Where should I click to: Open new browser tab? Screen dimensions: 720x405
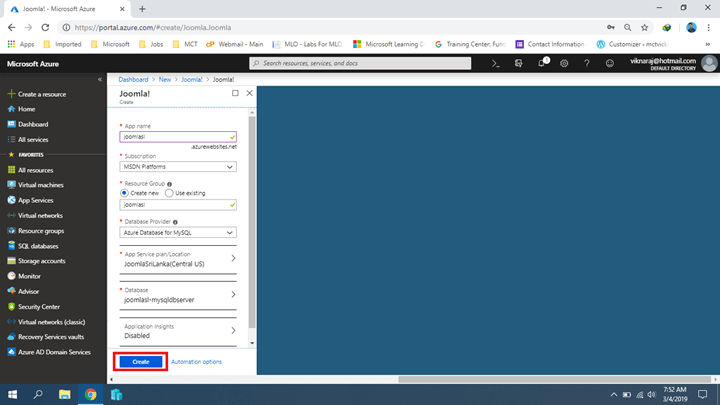point(142,9)
